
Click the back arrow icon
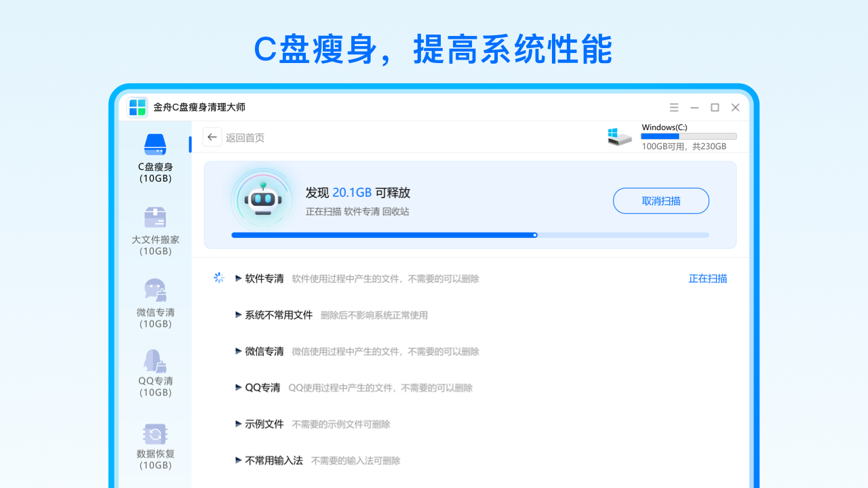coord(212,136)
